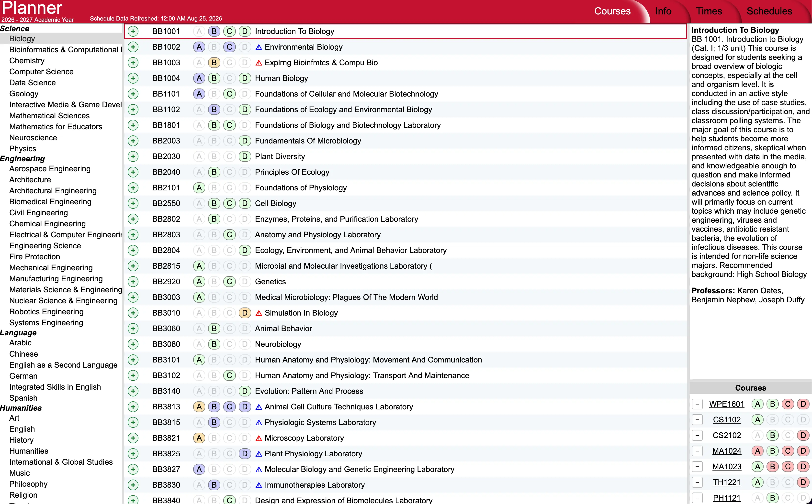Add BB2003 Fundamentals Of Microbiology plus icon

click(x=133, y=141)
